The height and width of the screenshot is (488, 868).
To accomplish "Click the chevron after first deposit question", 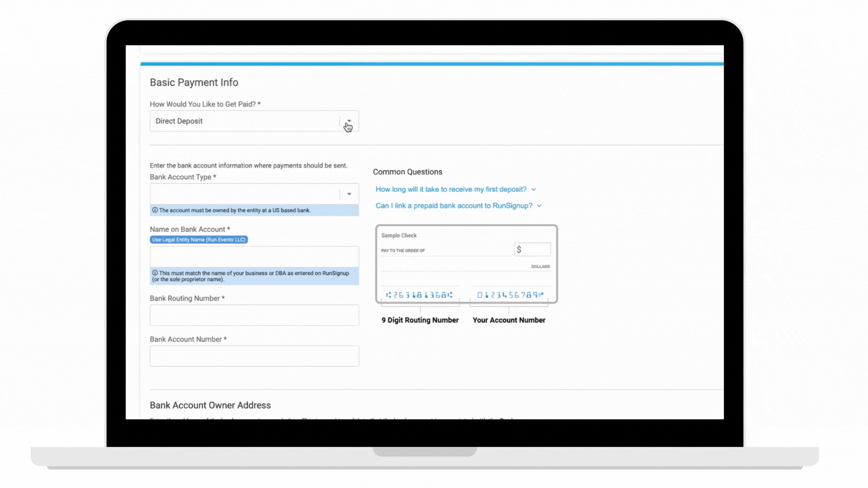I will tap(533, 190).
